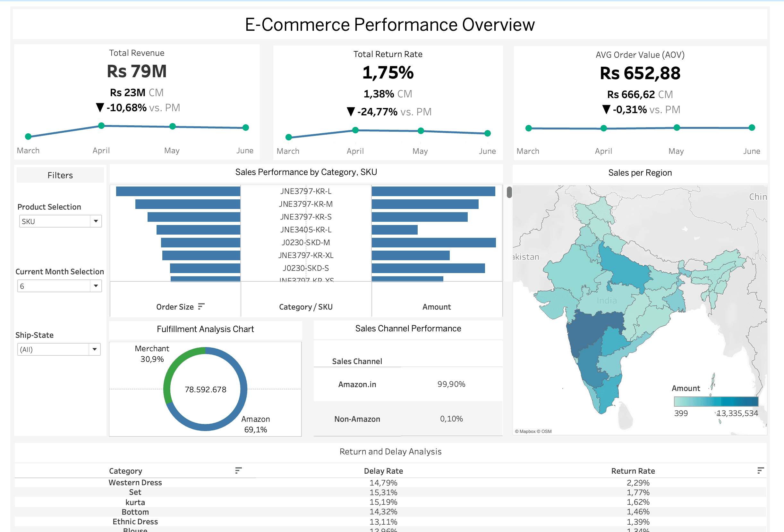Click the sort icon beside Order Size

(201, 306)
